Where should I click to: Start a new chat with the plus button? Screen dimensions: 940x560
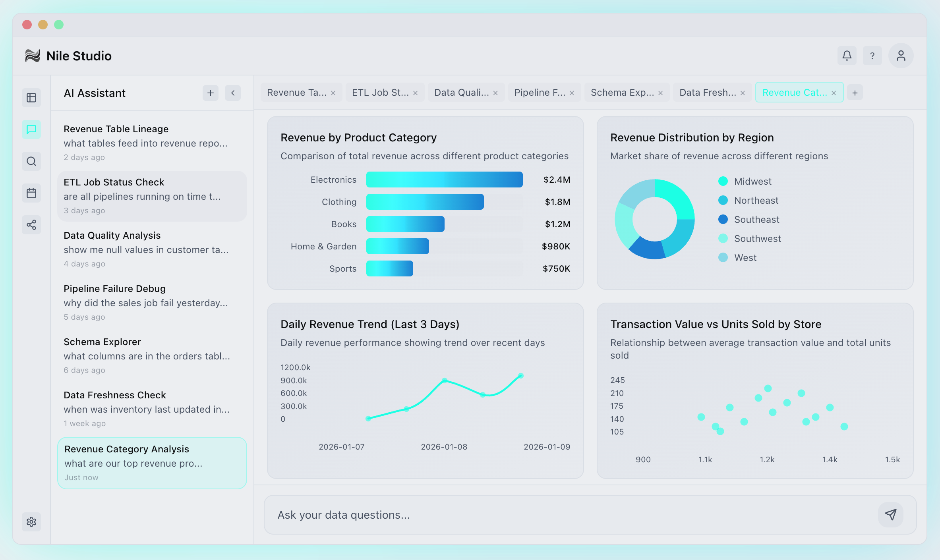[211, 93]
